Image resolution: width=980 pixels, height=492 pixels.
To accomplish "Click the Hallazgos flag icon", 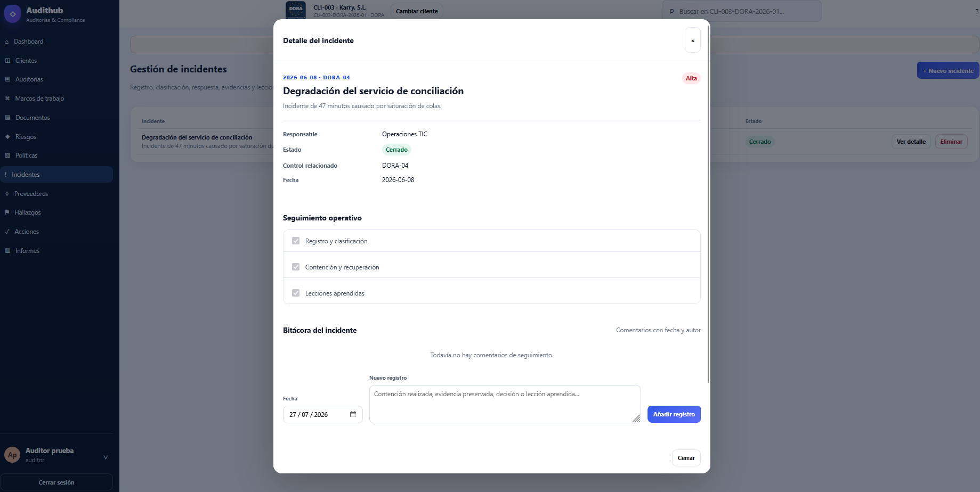I will click(7, 212).
